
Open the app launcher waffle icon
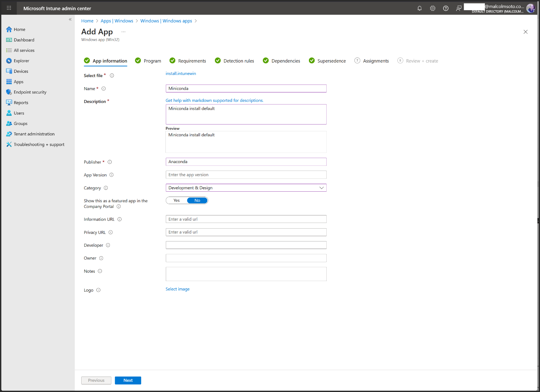(x=9, y=8)
